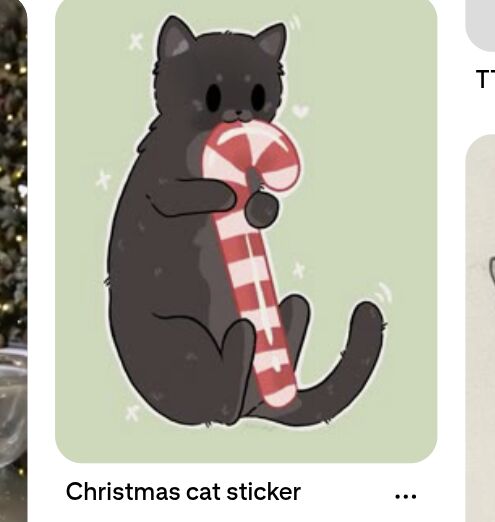Click the partially visible 'TT' pin title
The width and height of the screenshot is (495, 522).
tap(486, 79)
